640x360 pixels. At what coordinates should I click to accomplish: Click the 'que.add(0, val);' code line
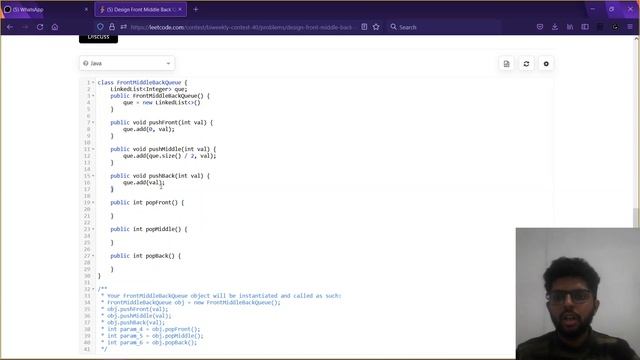tap(149, 129)
